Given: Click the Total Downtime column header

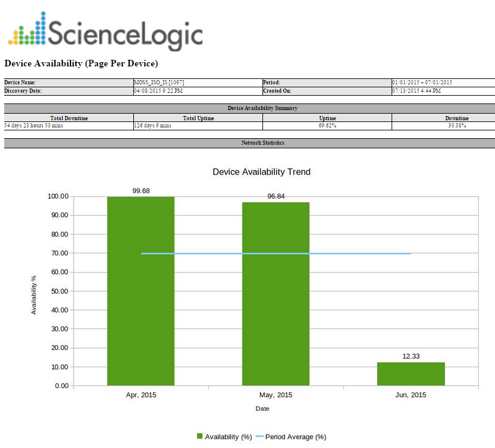Looking at the screenshot, I should pos(69,118).
